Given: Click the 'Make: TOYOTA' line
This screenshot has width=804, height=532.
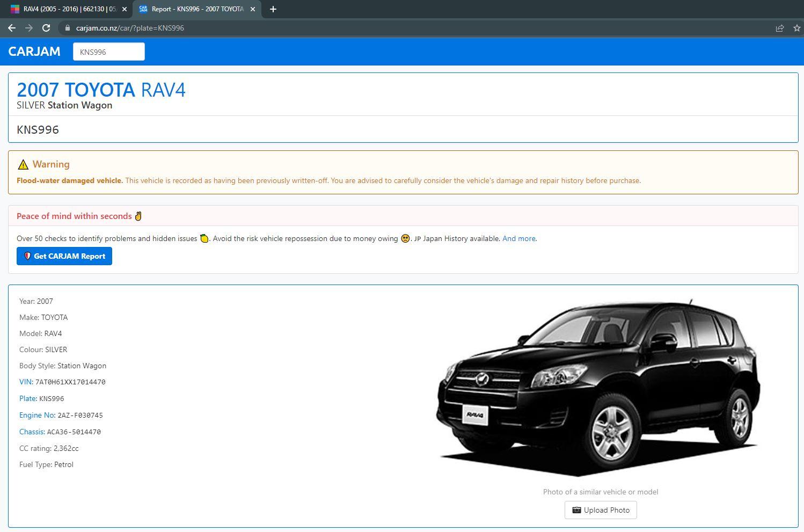Looking at the screenshot, I should coord(43,317).
